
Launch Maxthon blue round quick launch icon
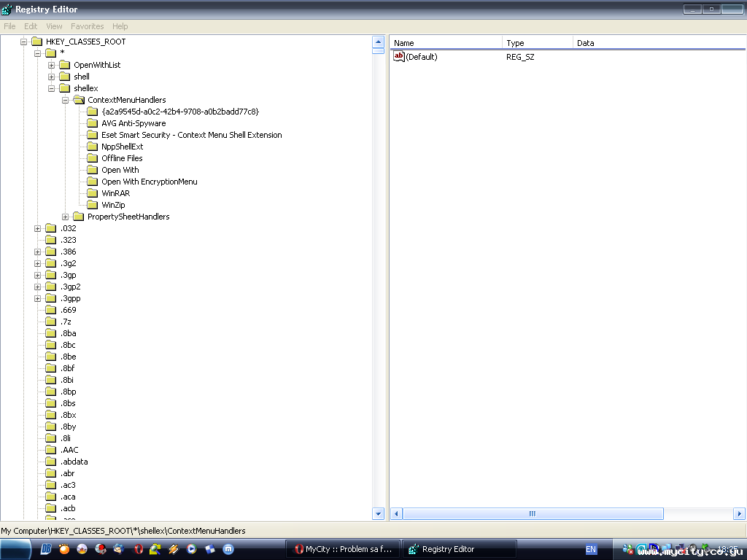[228, 549]
